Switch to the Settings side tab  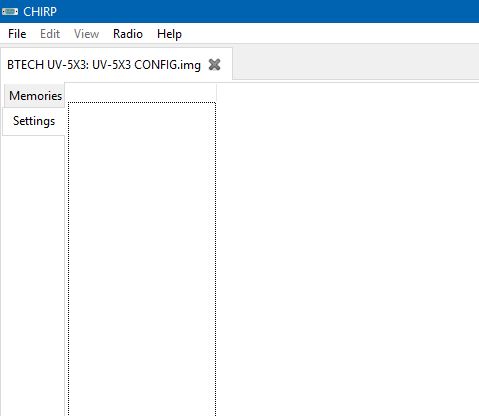tap(34, 121)
